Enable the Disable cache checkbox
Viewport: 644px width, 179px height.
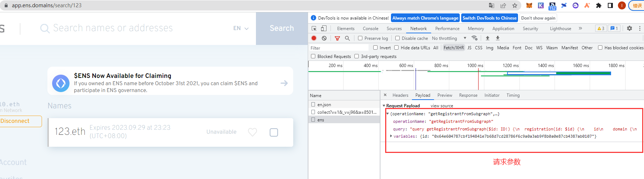(397, 38)
